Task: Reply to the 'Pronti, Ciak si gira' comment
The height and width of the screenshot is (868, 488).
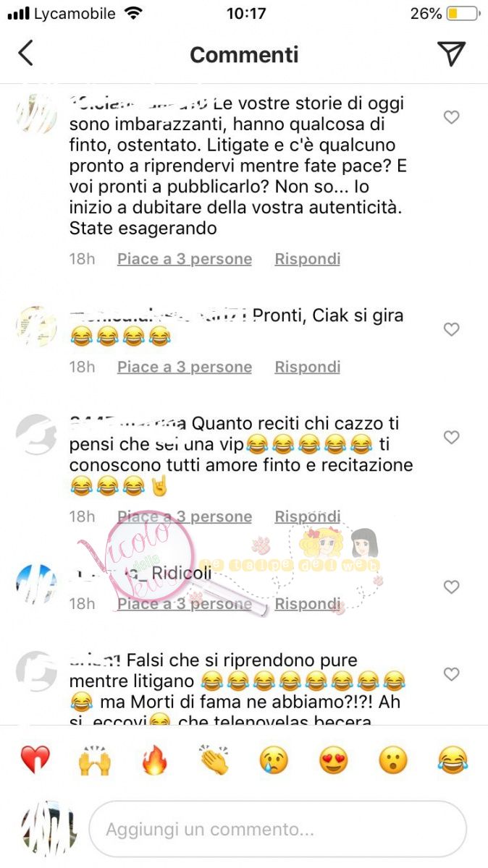Action: pyautogui.click(x=307, y=367)
